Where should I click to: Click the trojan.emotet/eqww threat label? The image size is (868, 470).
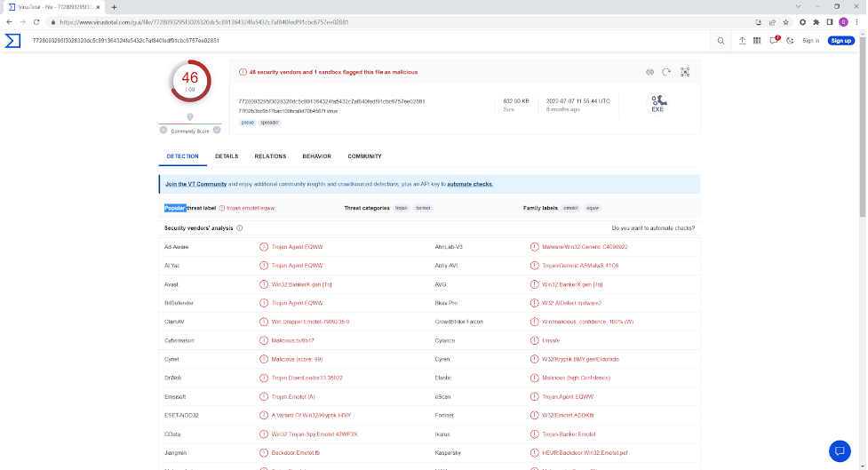point(251,208)
